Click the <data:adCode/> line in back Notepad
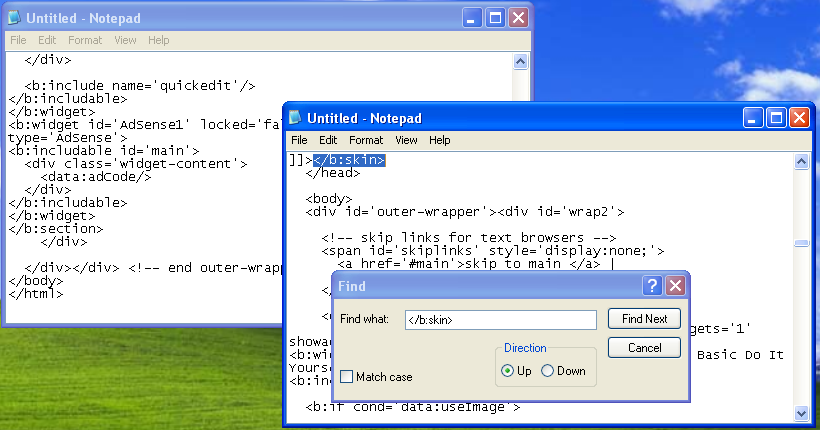 pos(96,177)
